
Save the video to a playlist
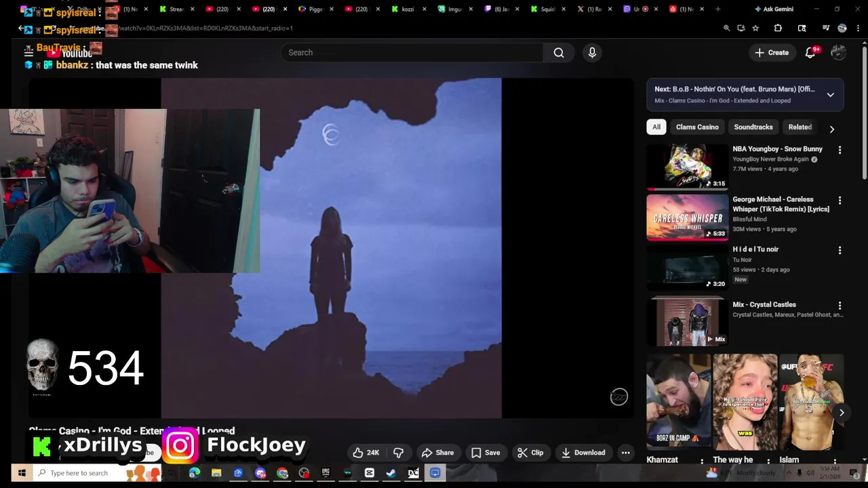[x=486, y=453]
